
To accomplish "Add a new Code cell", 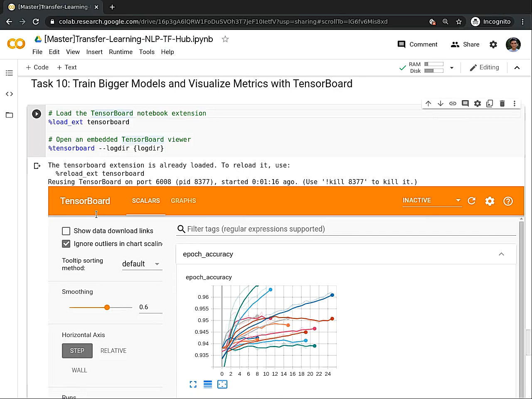I will click(37, 67).
